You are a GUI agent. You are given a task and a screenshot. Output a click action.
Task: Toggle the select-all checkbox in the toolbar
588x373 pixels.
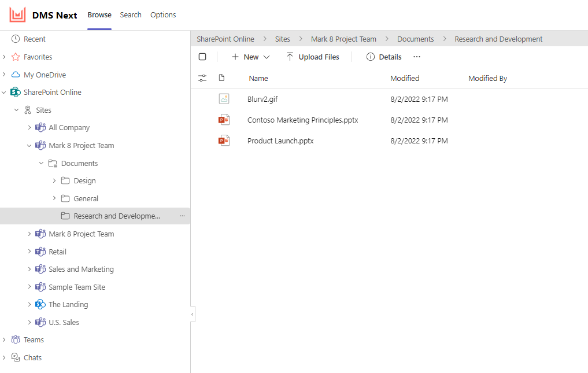click(x=202, y=56)
